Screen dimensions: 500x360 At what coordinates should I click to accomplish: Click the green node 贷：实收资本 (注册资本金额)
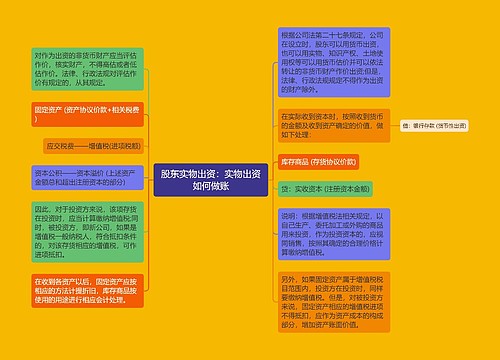pos(325,189)
